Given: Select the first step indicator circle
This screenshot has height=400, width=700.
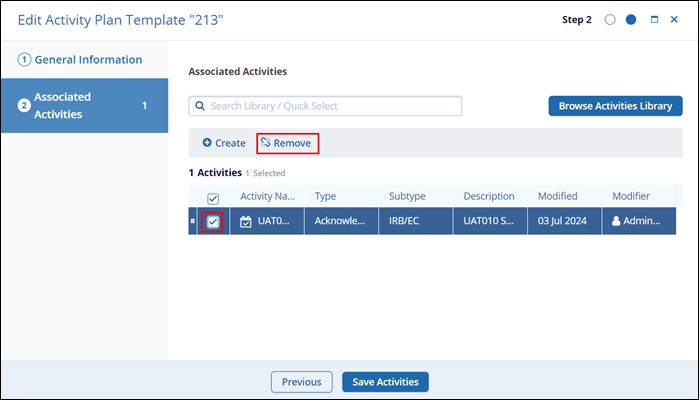Looking at the screenshot, I should coord(610,19).
